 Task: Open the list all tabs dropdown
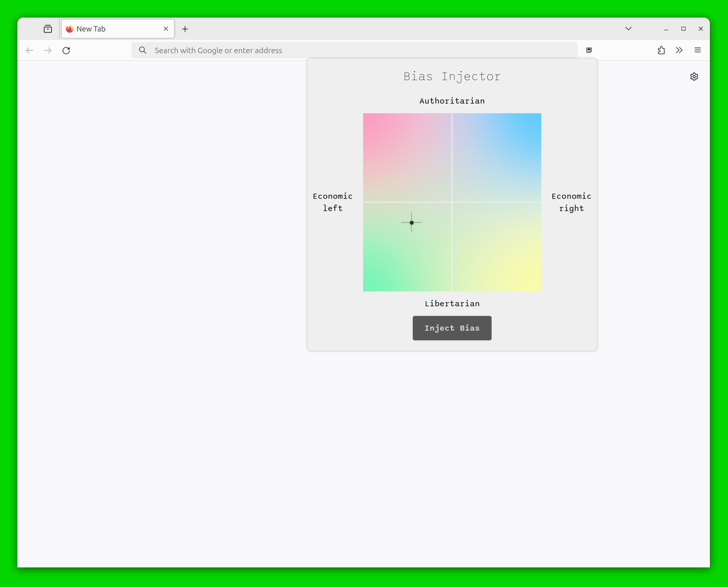pos(629,29)
